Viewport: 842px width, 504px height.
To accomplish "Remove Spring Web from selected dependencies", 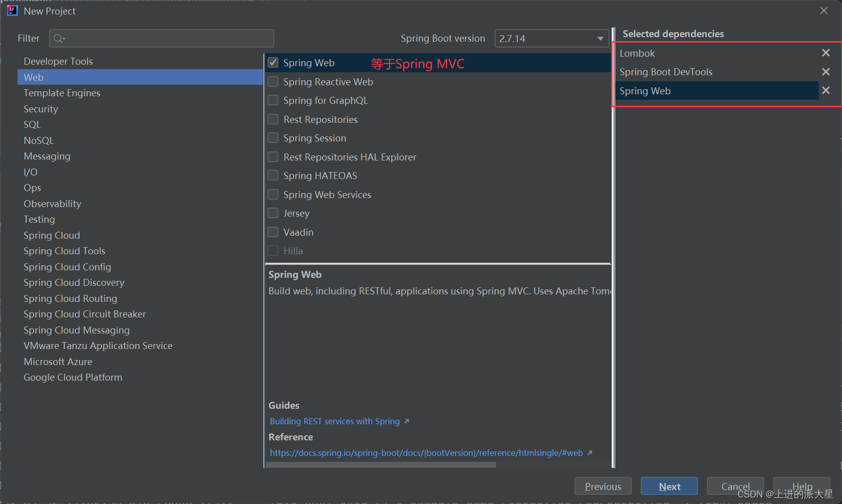I will click(825, 90).
